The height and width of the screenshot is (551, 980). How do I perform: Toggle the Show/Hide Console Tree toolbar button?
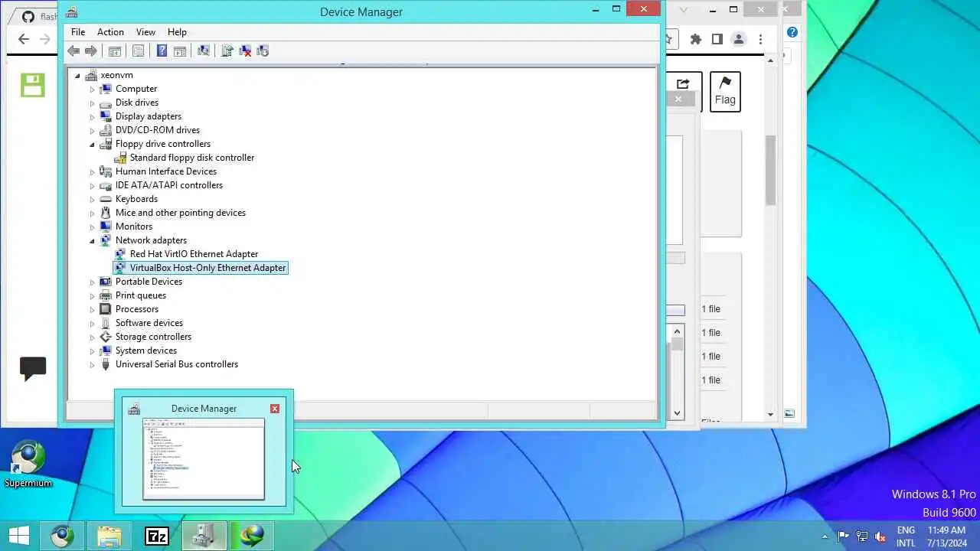point(115,51)
